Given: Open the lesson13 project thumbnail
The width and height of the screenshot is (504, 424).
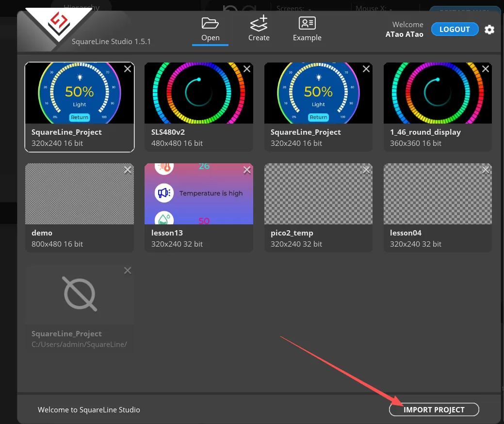Looking at the screenshot, I should (x=199, y=194).
